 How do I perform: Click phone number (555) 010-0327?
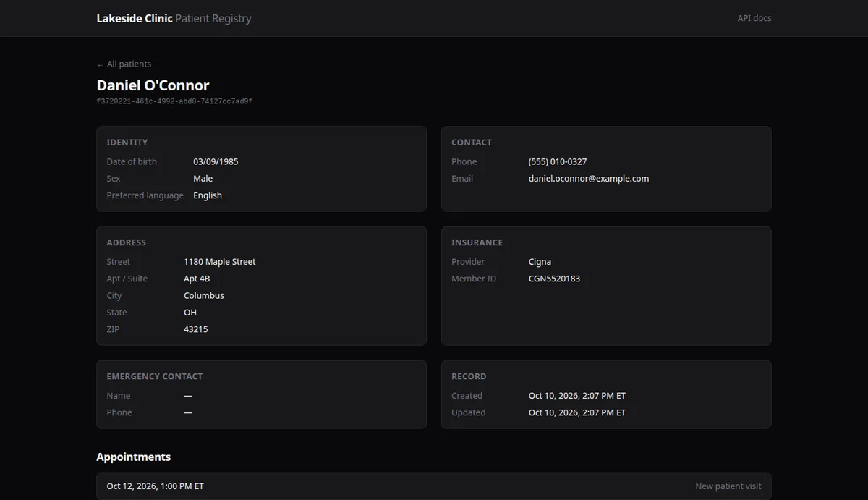[558, 161]
